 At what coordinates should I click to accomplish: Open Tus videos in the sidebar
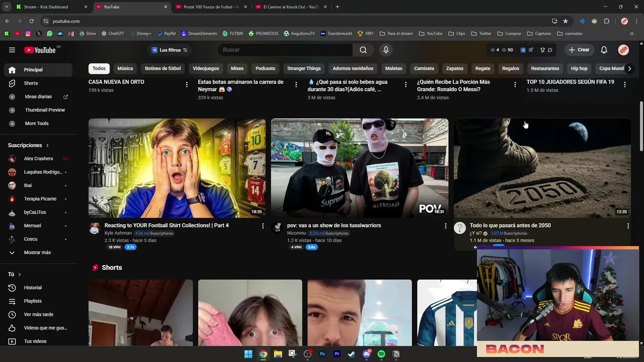coord(38,341)
